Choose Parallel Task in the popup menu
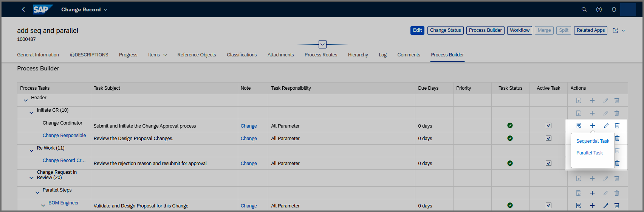Image resolution: width=644 pixels, height=212 pixels. click(x=589, y=153)
